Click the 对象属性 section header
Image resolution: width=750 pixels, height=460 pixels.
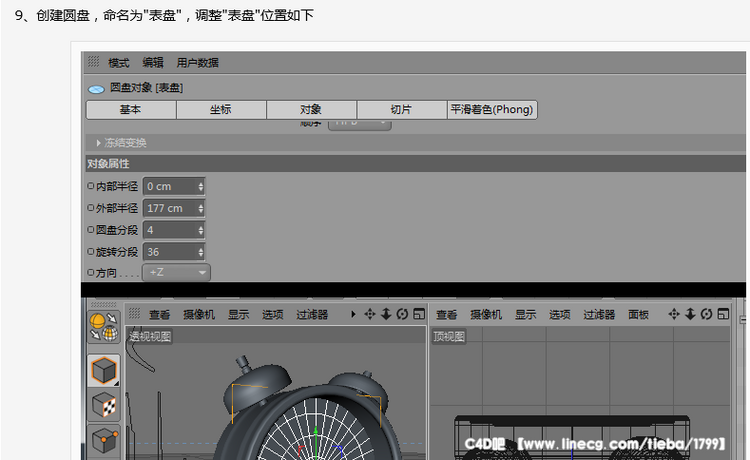point(415,164)
